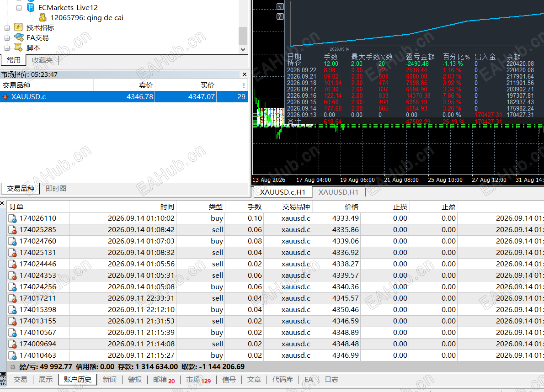This screenshot has width=544, height=392.
Task: Click the order icon for ticket 174010463
Action: pos(12,355)
